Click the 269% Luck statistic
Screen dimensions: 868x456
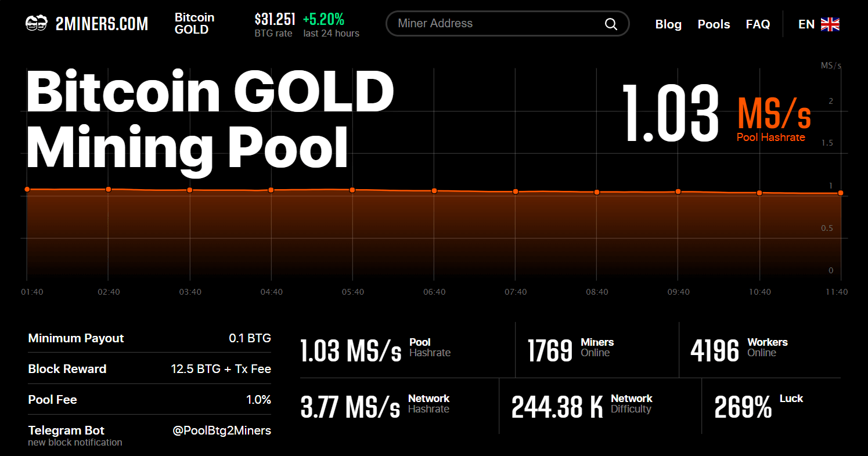[743, 407]
